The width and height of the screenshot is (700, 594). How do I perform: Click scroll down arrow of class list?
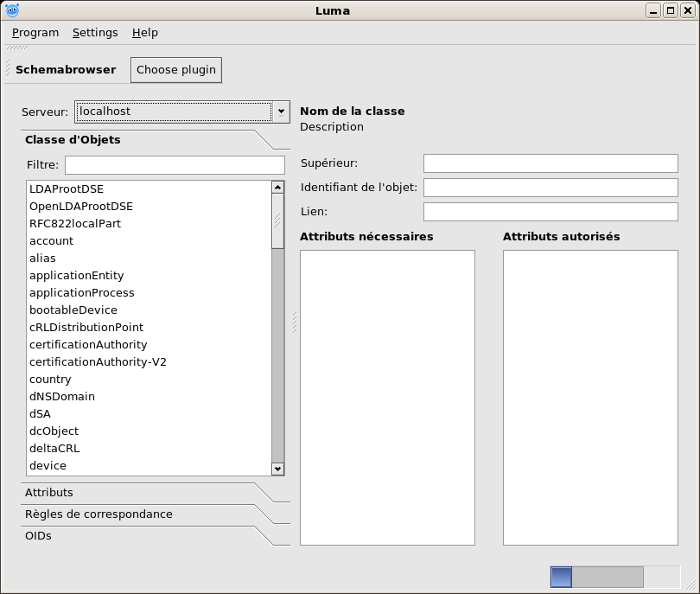coord(277,469)
